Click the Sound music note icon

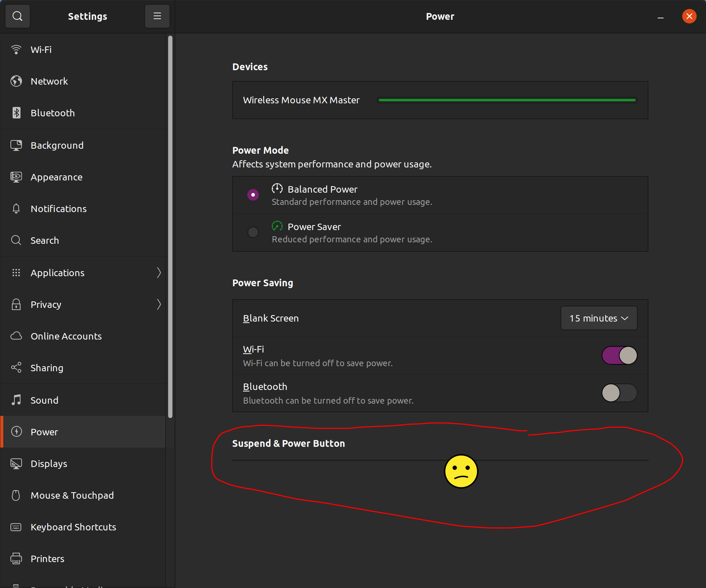(x=16, y=400)
